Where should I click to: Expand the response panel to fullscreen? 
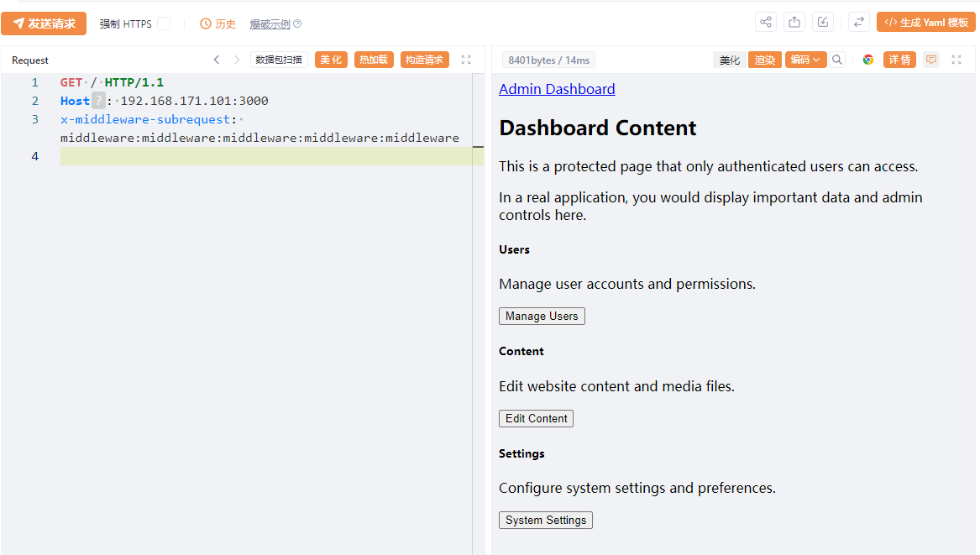pyautogui.click(x=956, y=60)
